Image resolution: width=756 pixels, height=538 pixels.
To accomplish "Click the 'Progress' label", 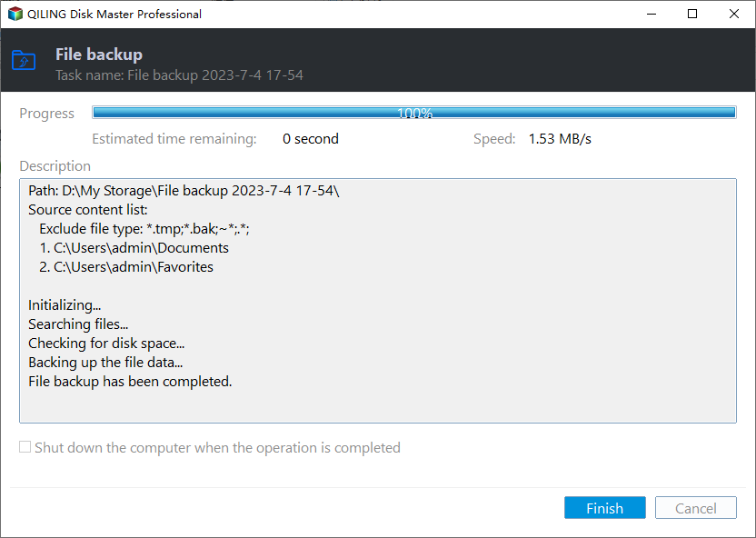I will [46, 114].
